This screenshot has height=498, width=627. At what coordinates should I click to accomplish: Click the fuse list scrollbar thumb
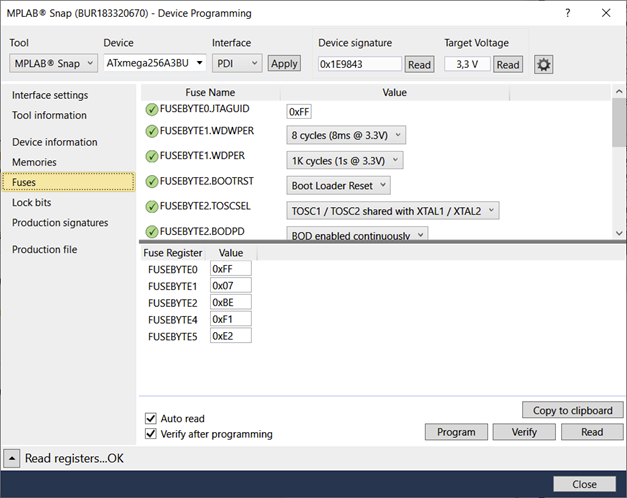pos(619,122)
